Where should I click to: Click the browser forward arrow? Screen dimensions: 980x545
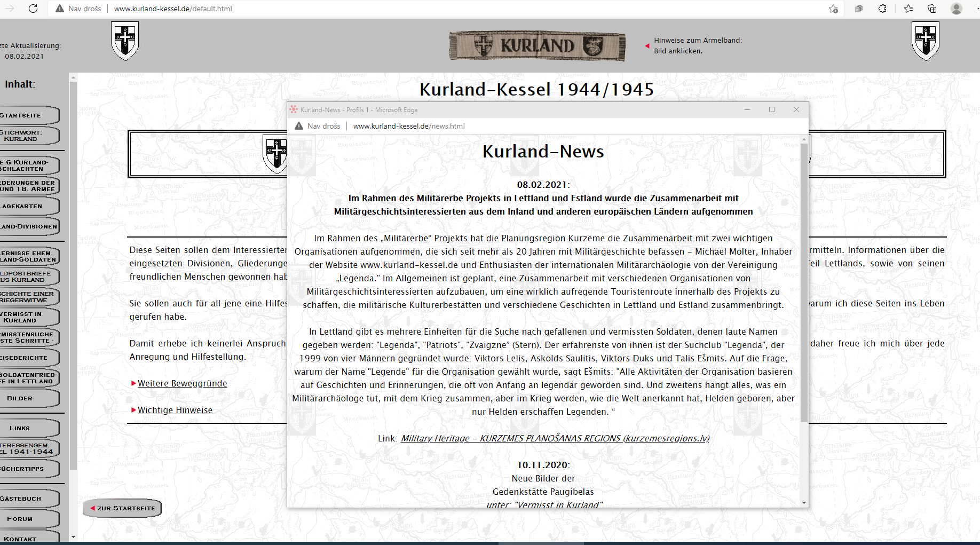(10, 9)
